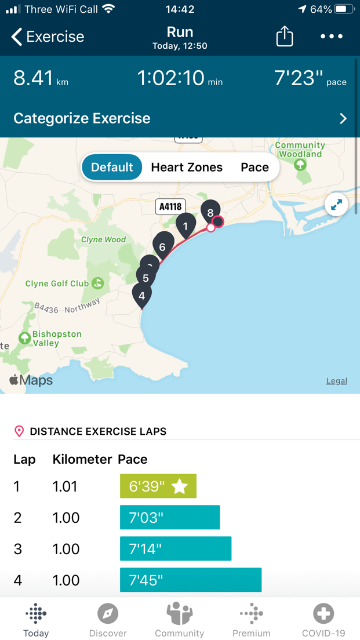Open the Legal link on map

(x=337, y=381)
